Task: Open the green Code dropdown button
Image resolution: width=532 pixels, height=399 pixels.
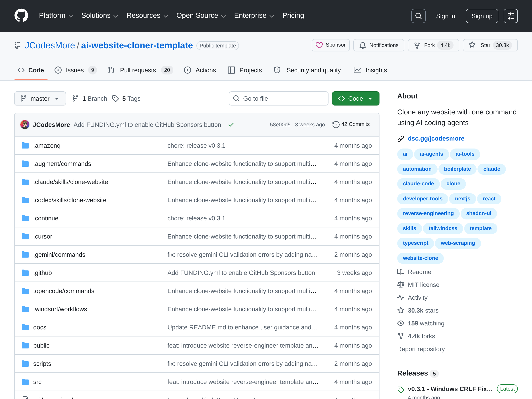Action: 356,98
